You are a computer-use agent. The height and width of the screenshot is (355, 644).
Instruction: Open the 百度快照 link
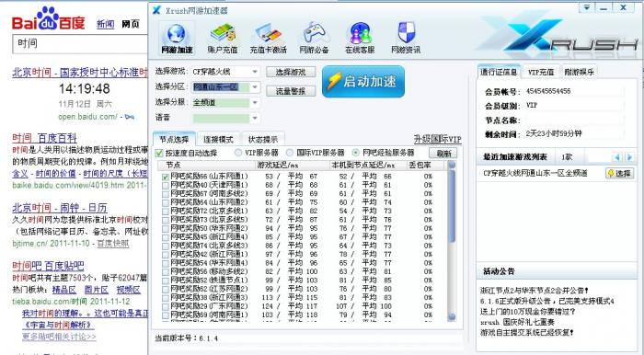(113, 243)
